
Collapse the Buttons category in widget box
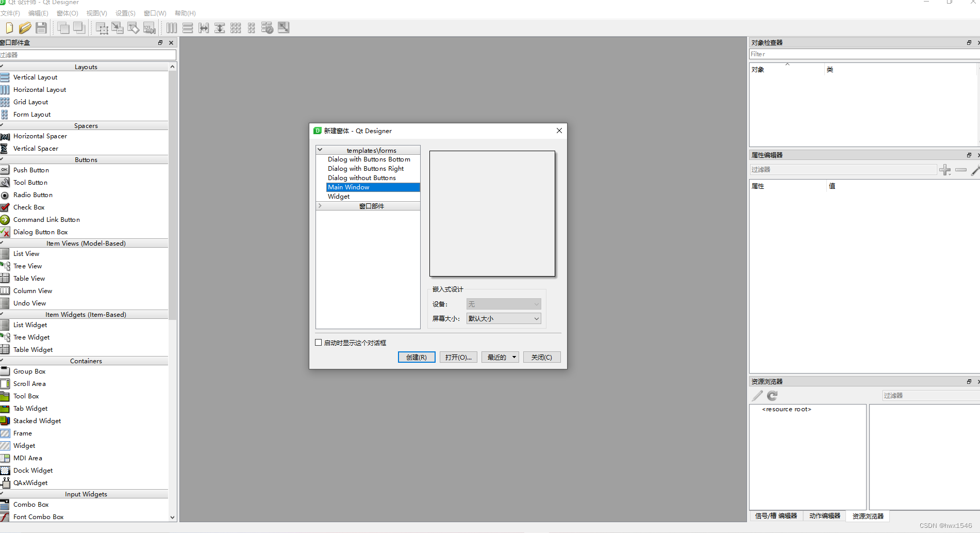[x=2, y=159]
